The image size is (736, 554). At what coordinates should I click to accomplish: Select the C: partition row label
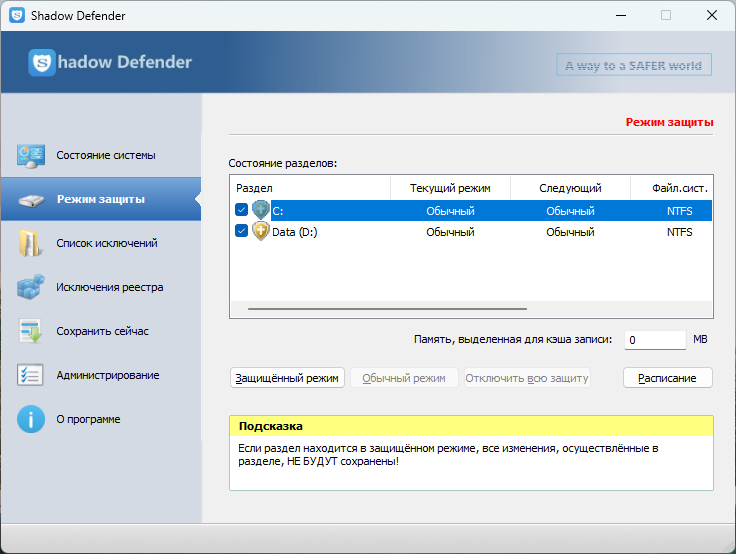click(278, 211)
